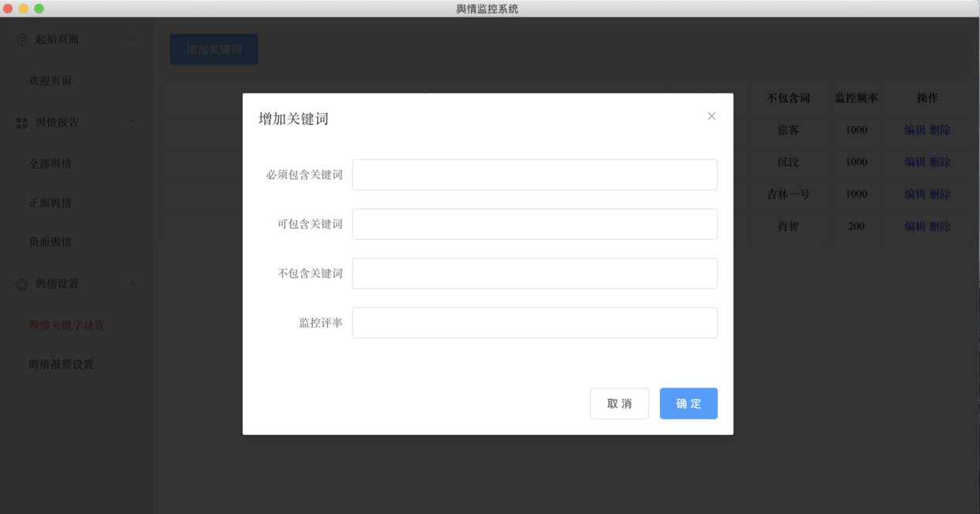Click the 取消 cancel button
This screenshot has width=980, height=514.
click(x=619, y=403)
